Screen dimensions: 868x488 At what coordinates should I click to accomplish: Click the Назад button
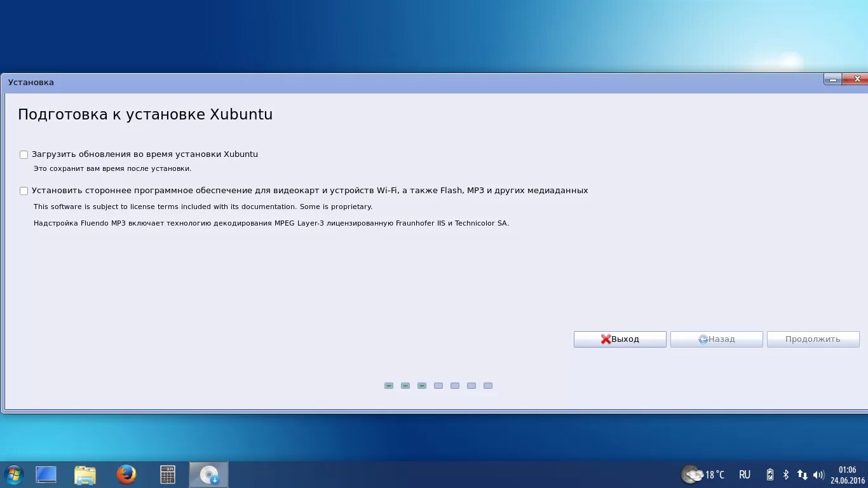click(x=716, y=339)
